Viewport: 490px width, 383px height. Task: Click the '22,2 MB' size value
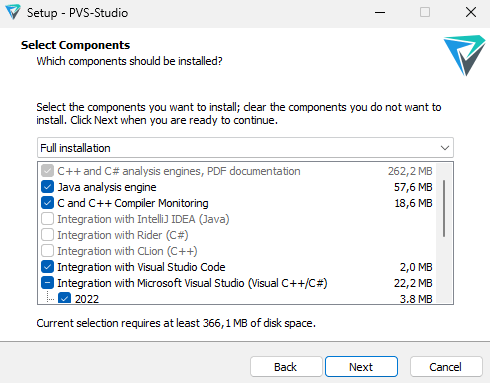[413, 283]
